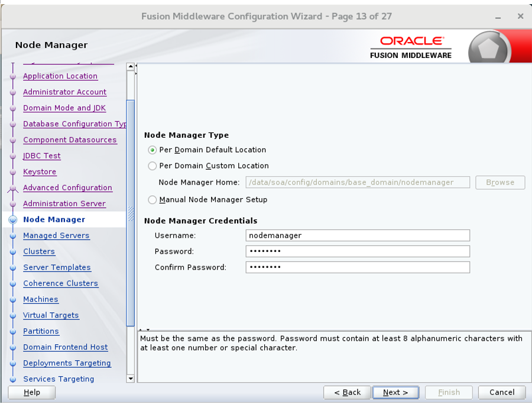The image size is (532, 404).
Task: Open Keystore step
Action: coord(40,172)
